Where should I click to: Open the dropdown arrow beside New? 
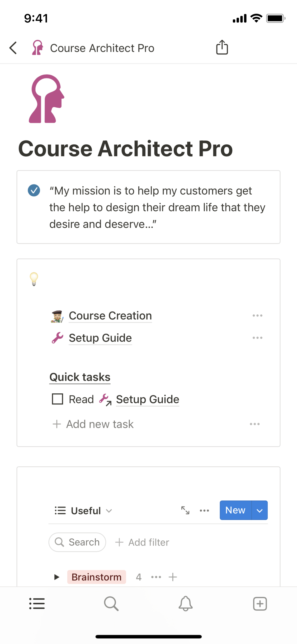260,510
